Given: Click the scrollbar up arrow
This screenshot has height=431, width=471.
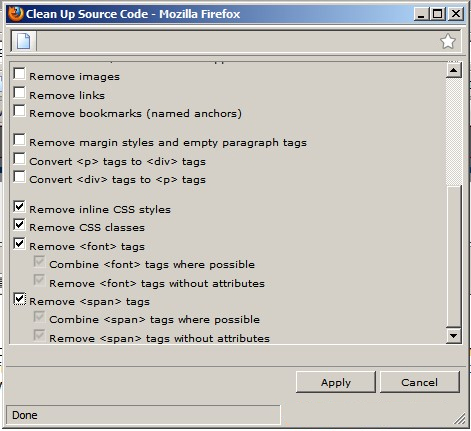Looking at the screenshot, I should tap(453, 70).
